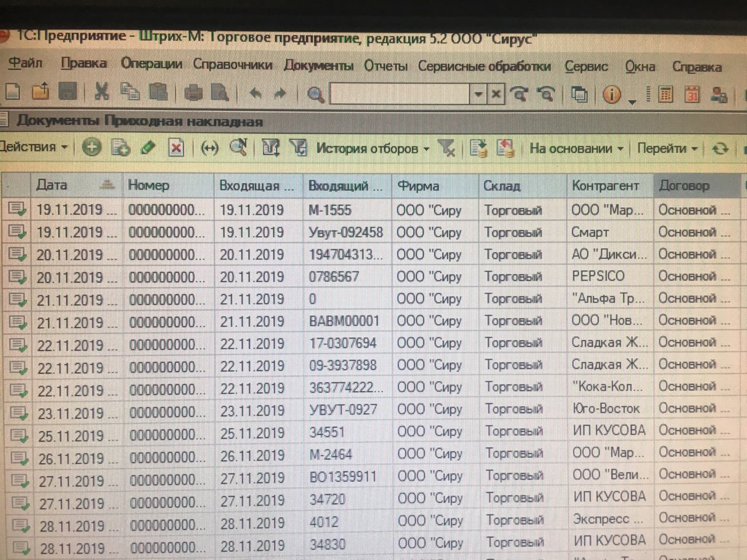Sort by the Дата column header
This screenshot has width=747, height=560.
(x=76, y=185)
